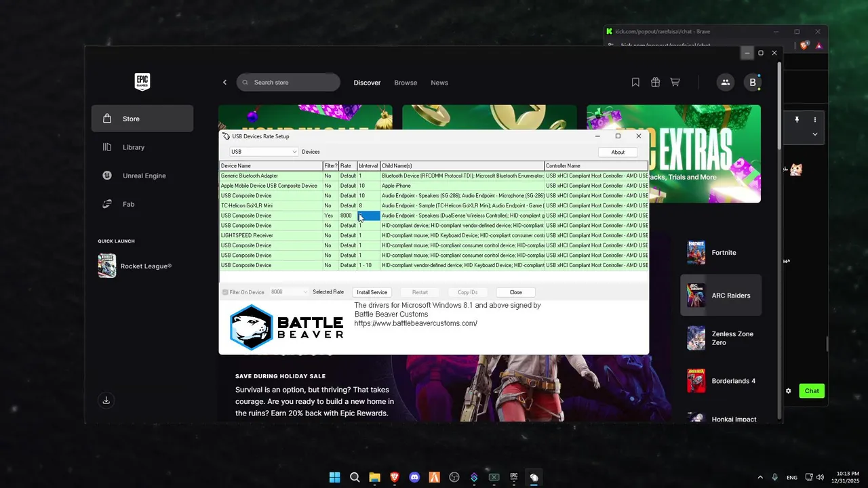Select the LIGHTSPEED Receiver row

click(x=434, y=235)
